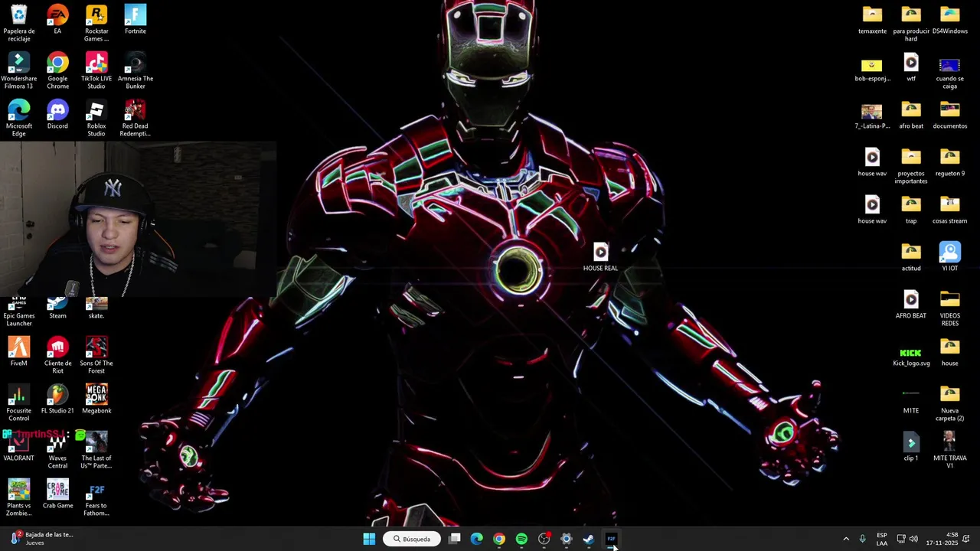Select Amnesia The Bunker shortcut

(x=135, y=70)
